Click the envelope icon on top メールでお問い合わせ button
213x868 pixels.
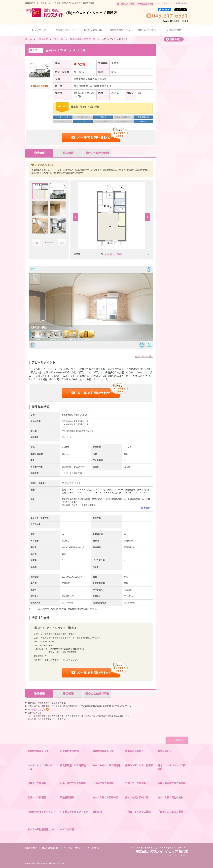pyautogui.click(x=73, y=137)
